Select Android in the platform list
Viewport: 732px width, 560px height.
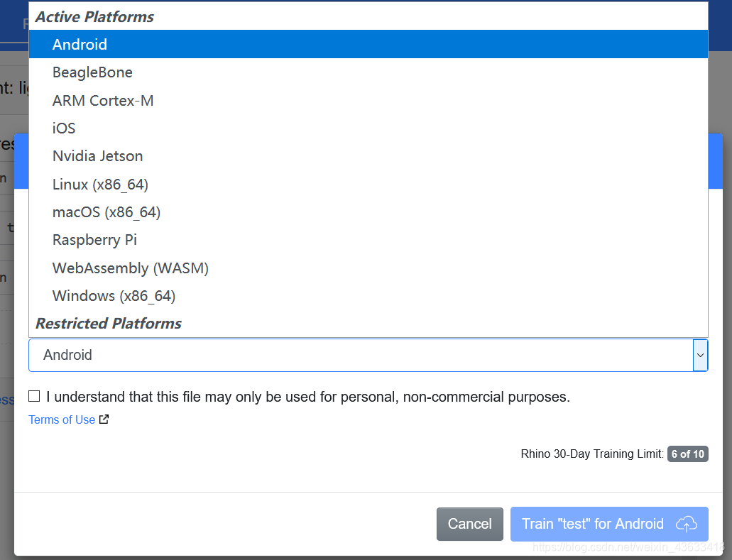click(368, 44)
